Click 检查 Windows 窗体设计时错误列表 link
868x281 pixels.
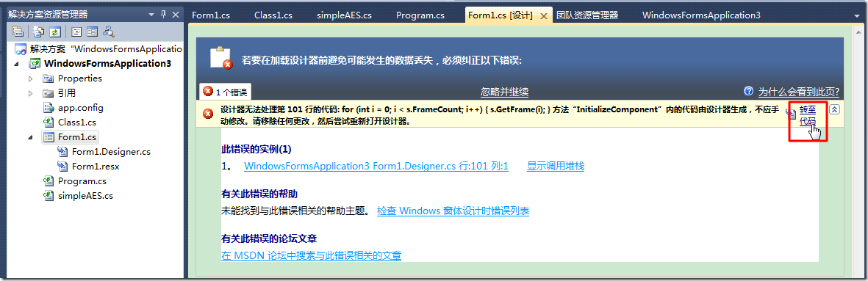click(x=453, y=211)
